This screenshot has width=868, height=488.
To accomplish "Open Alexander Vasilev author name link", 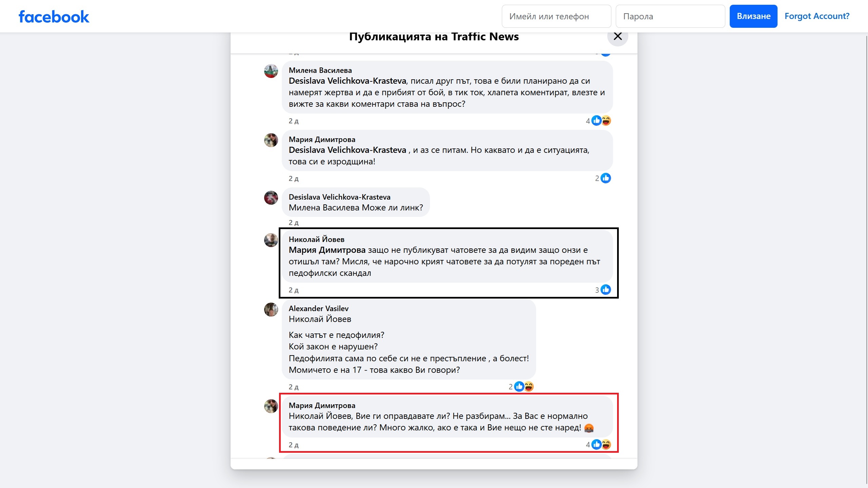I will [319, 309].
